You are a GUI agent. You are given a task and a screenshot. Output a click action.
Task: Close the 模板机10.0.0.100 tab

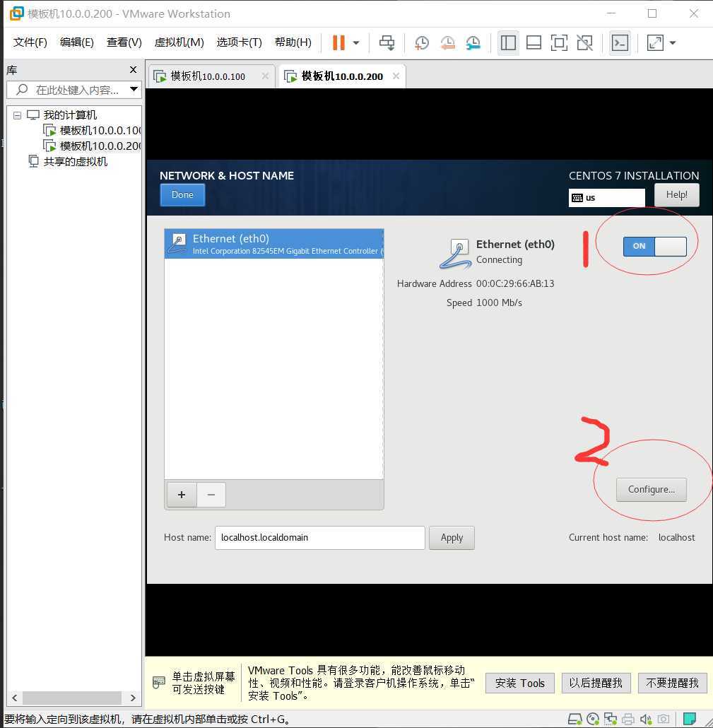click(265, 76)
